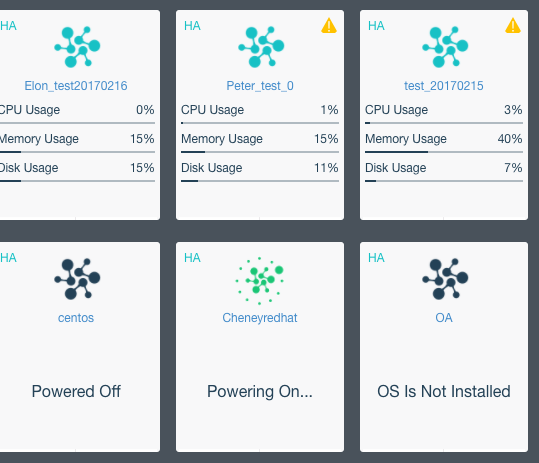Click the Elon_test20170216 cluster icon
This screenshot has height=463, width=539.
(77, 47)
